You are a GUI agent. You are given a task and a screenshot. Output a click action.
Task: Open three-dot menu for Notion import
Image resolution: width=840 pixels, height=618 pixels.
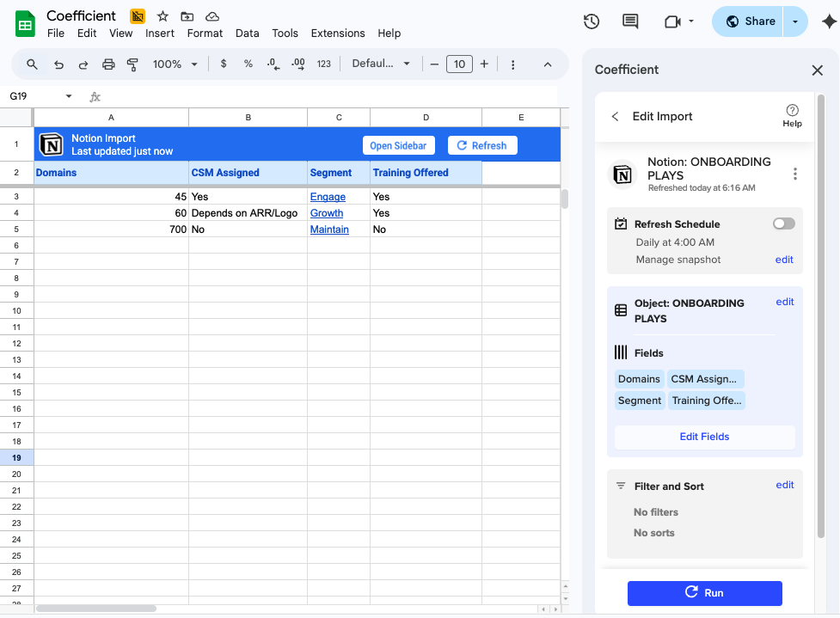point(794,174)
